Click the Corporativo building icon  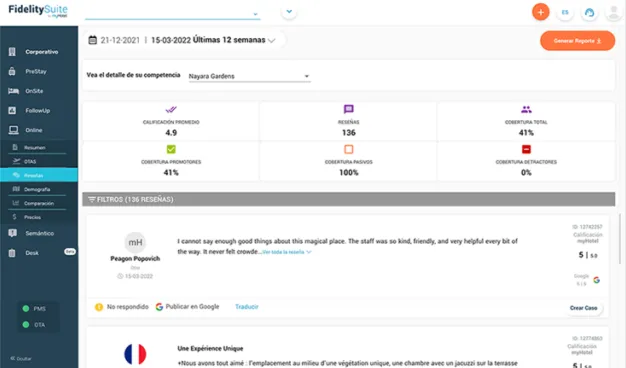pos(12,52)
